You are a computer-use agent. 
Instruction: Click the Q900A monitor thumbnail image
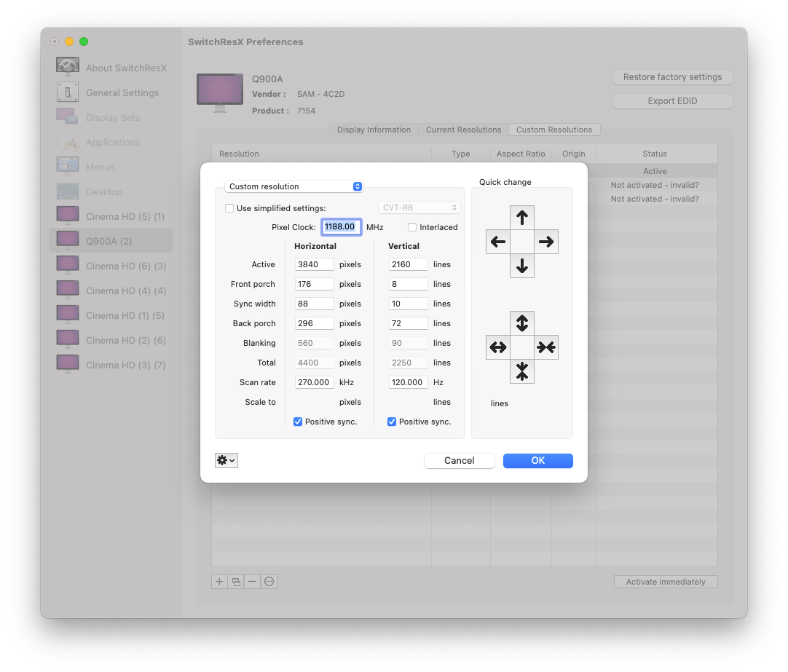[x=220, y=92]
